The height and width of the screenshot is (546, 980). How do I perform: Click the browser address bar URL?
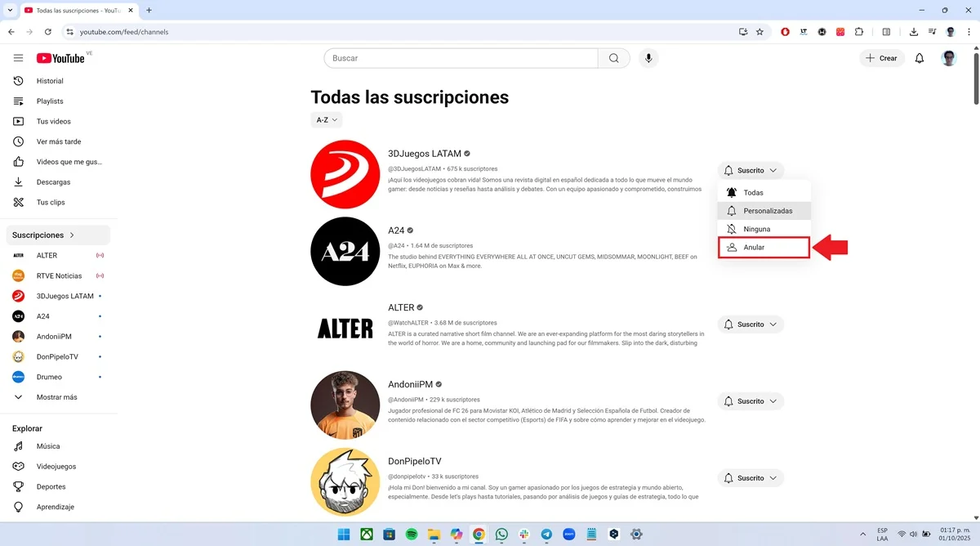click(124, 32)
